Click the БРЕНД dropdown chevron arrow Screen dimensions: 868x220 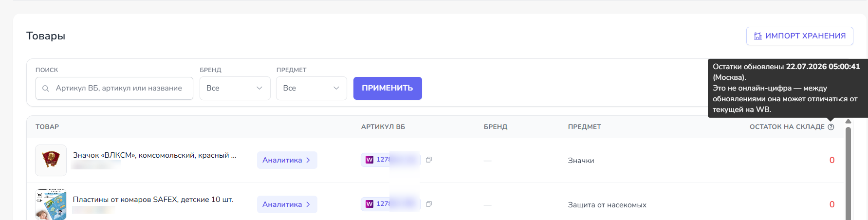(x=259, y=88)
